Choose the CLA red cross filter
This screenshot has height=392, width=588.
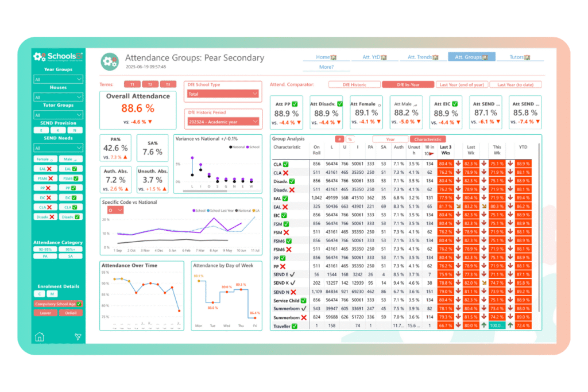46,207
